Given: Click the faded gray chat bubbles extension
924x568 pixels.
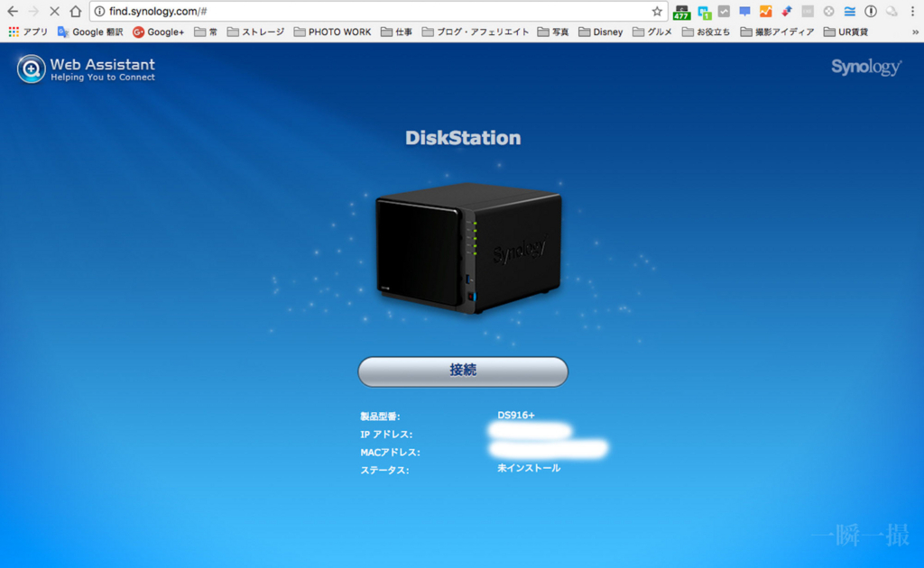Looking at the screenshot, I should point(892,11).
